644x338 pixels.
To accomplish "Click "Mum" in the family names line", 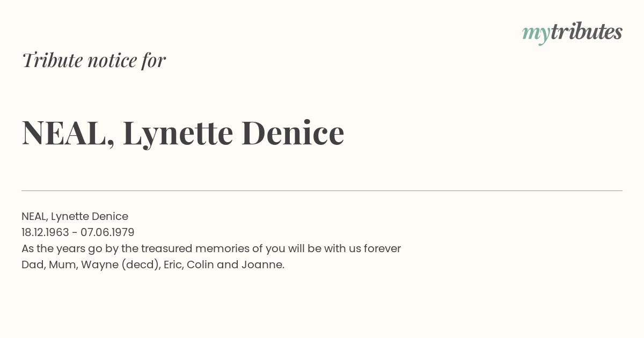I will click(x=62, y=264).
